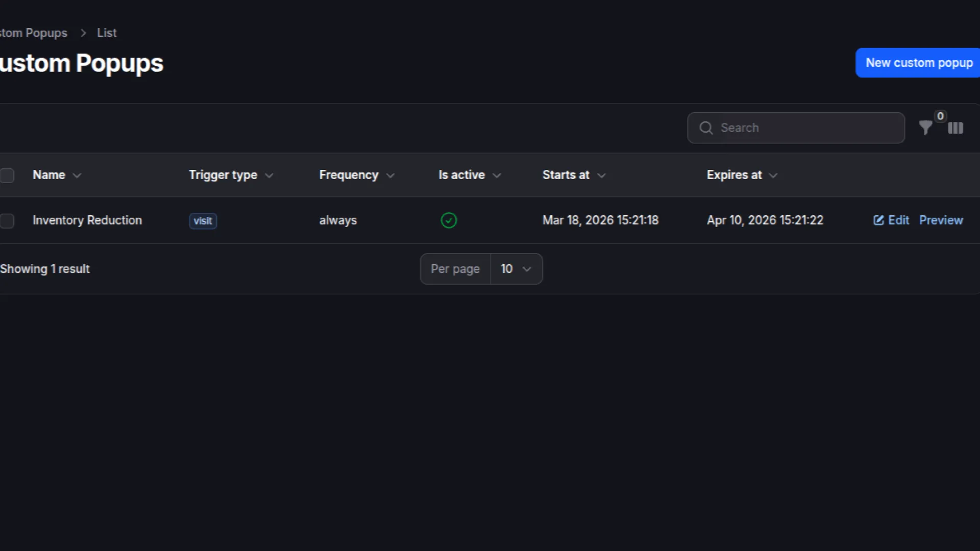Screen dimensions: 980x551
Task: Open the table filter funnel icon
Action: pos(925,128)
